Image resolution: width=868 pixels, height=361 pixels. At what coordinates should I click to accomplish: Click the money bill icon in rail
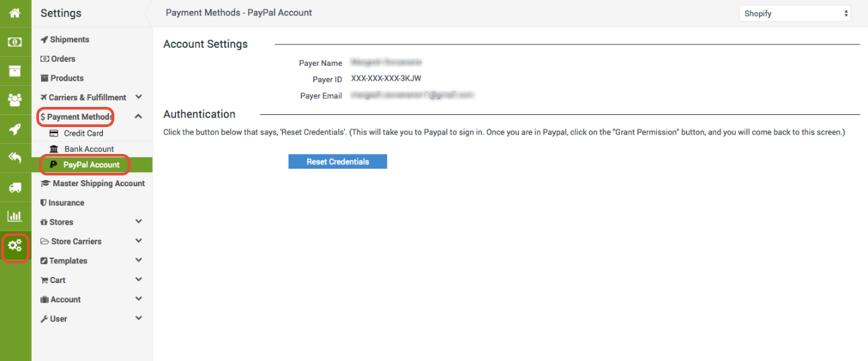pyautogui.click(x=15, y=42)
